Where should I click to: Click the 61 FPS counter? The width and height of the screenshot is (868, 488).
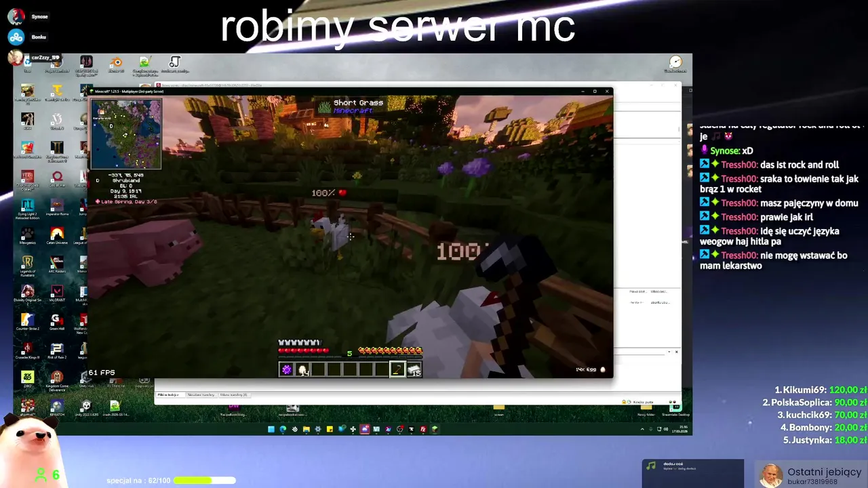coord(102,373)
